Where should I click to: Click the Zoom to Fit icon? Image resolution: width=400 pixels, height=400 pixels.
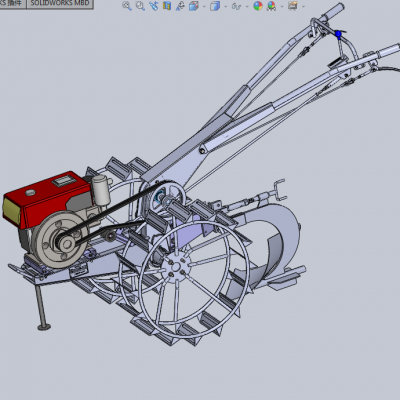click(127, 6)
